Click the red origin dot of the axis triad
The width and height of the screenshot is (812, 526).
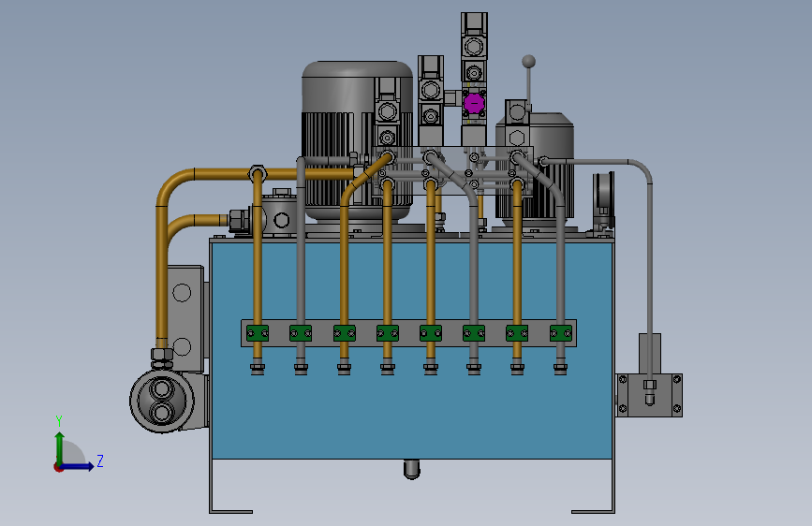click(x=57, y=468)
